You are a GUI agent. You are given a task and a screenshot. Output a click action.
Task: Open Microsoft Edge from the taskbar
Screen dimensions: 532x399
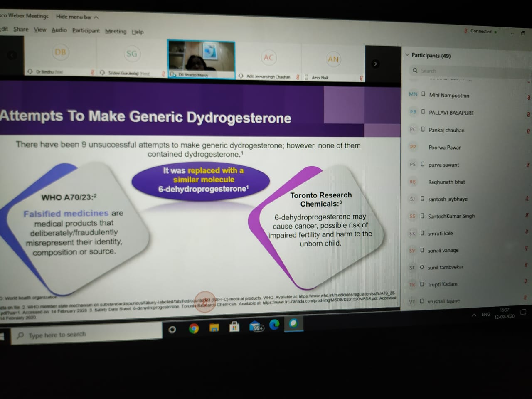tap(274, 325)
